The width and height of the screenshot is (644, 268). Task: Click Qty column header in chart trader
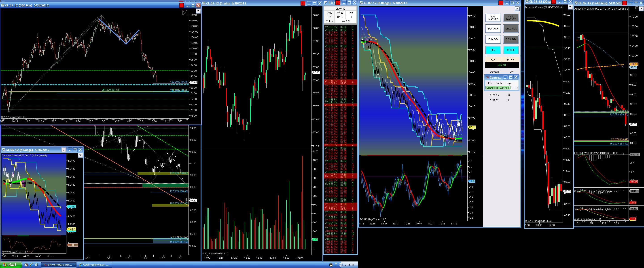pyautogui.click(x=511, y=72)
